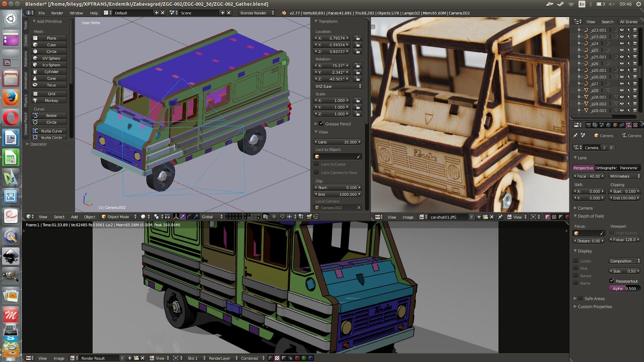
Task: Select the scale manipulator icon in viewport header
Action: (196, 217)
